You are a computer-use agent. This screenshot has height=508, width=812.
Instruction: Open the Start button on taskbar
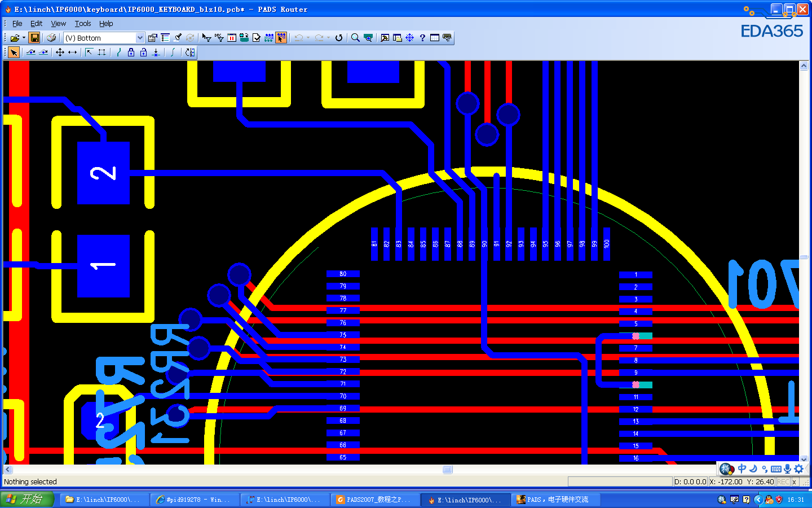pyautogui.click(x=27, y=500)
